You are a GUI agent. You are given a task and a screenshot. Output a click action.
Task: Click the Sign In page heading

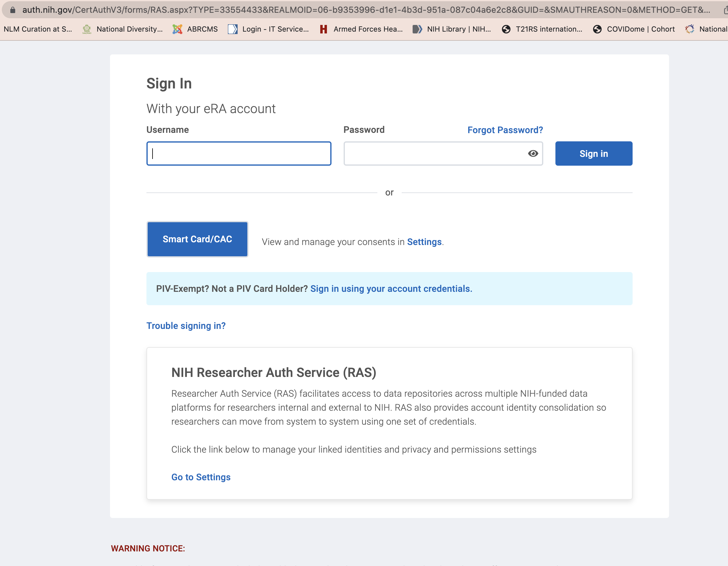169,83
